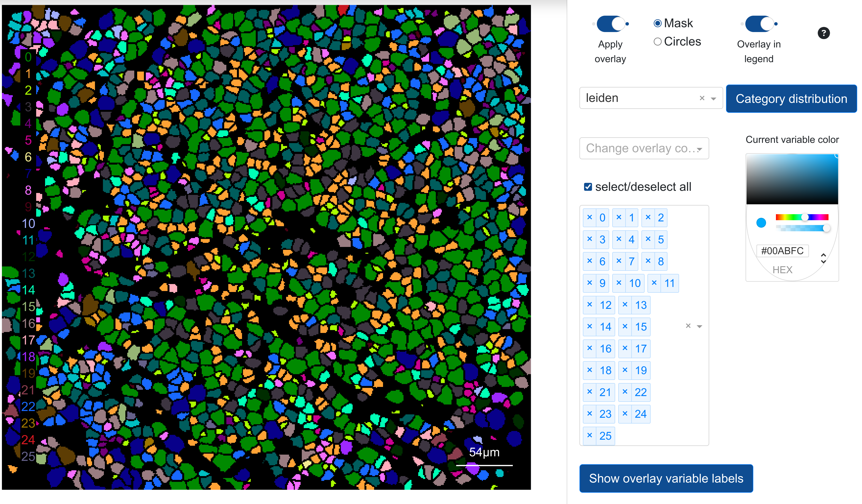Remove cluster 0 tag via its x
862x504 pixels.
click(589, 218)
